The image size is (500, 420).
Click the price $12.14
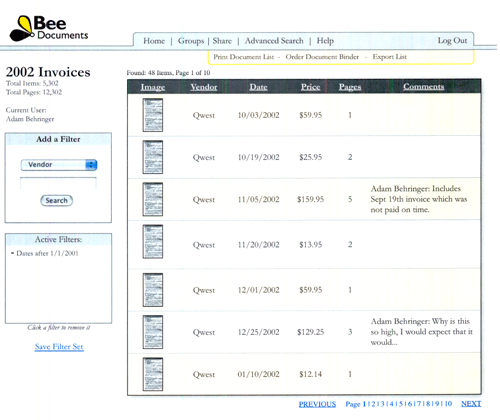pyautogui.click(x=310, y=374)
